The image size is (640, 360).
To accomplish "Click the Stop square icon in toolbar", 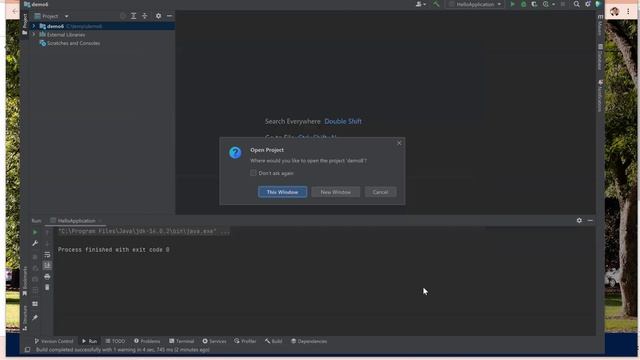I will pyautogui.click(x=563, y=4).
